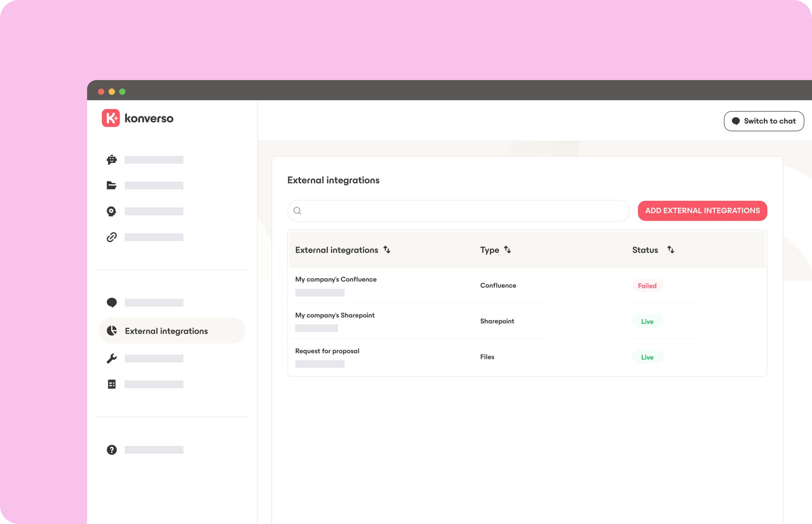Open the My company's Confluence integration

click(x=336, y=279)
